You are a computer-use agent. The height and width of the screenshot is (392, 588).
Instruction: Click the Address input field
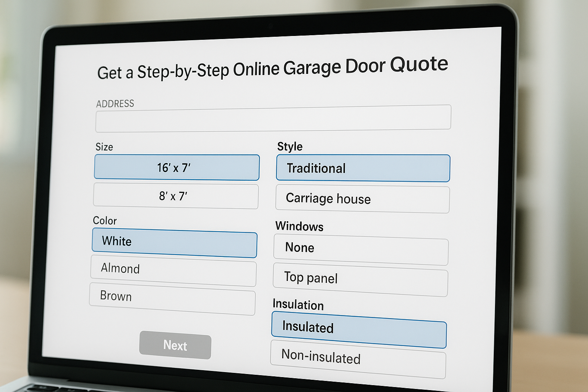pyautogui.click(x=273, y=118)
